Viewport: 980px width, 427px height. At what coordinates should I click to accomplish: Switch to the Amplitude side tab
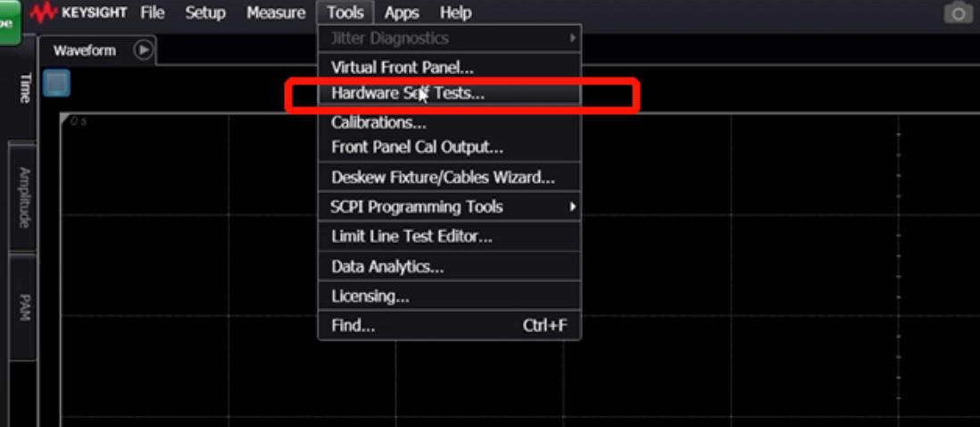tap(24, 197)
